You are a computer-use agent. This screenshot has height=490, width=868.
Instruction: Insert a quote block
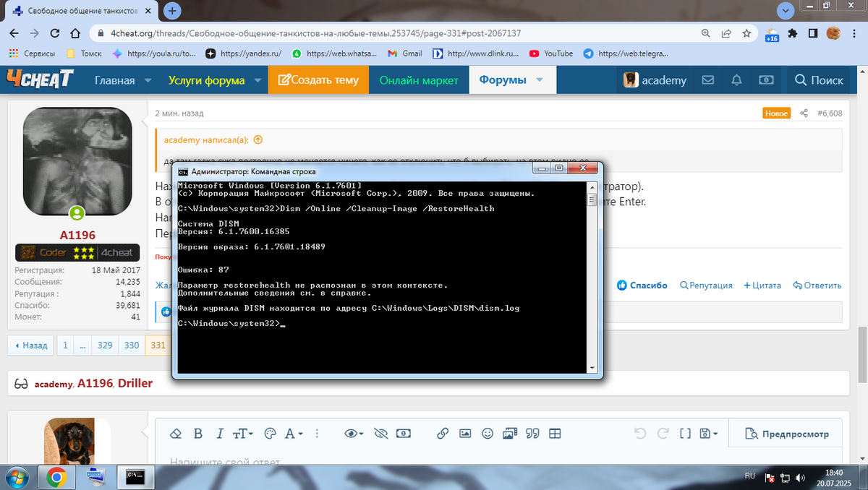[x=532, y=434]
